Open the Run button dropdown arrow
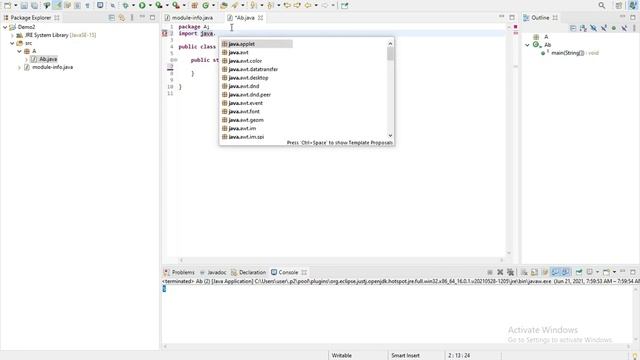Screen dimensions: 640x360 coord(150,5)
